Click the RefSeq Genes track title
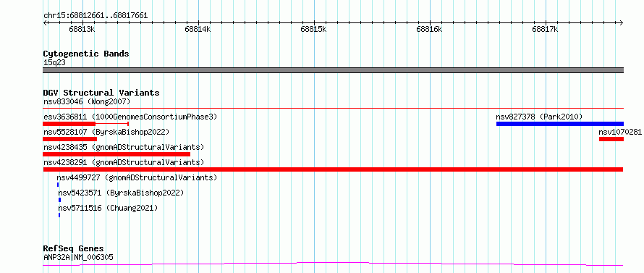 (x=73, y=249)
